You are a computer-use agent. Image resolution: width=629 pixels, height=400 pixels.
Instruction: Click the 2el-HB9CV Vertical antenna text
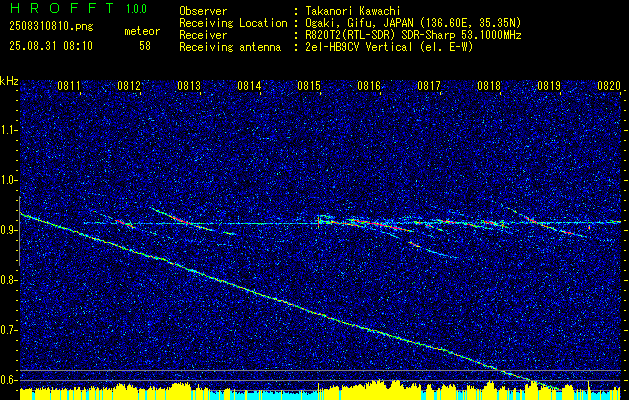388,47
